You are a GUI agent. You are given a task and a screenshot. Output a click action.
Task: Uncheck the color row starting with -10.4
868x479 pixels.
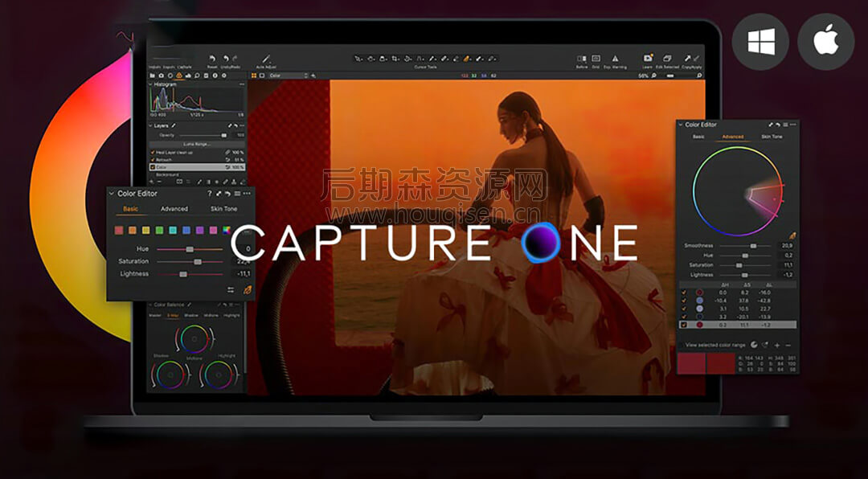(x=684, y=301)
